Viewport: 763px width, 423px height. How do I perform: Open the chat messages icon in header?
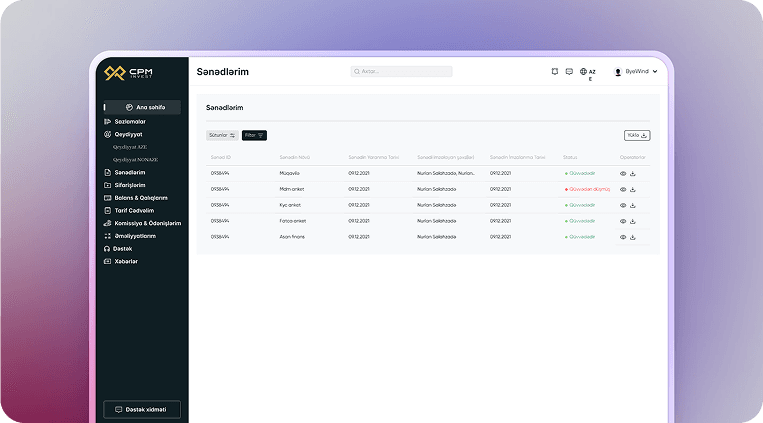[x=569, y=71]
